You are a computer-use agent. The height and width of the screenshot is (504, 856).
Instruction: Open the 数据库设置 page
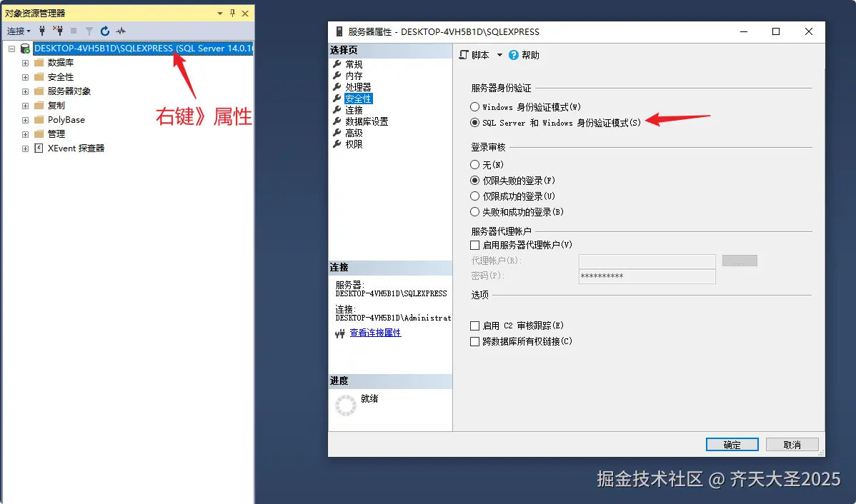pos(367,121)
